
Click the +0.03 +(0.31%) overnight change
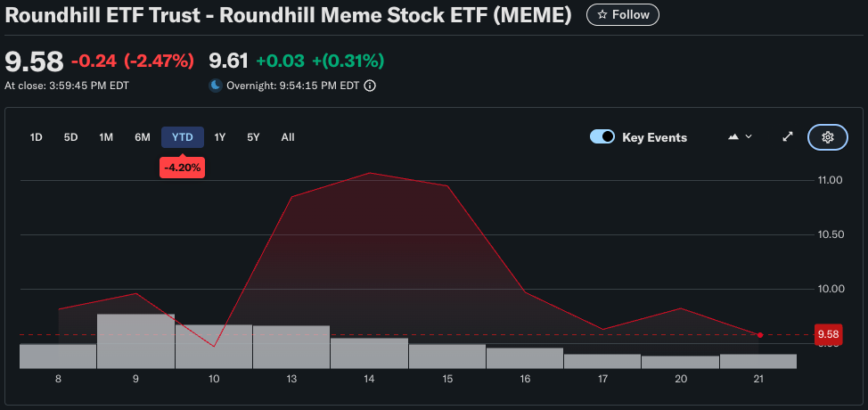point(320,61)
